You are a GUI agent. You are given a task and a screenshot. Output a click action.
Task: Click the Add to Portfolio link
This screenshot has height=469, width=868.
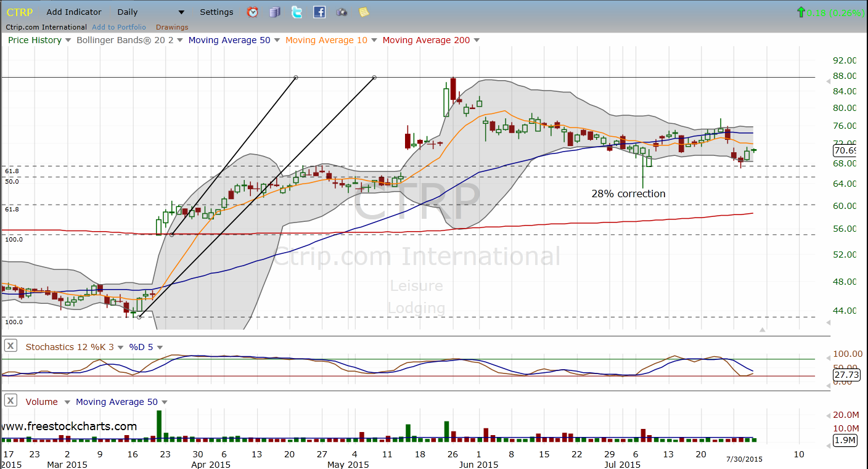(119, 27)
